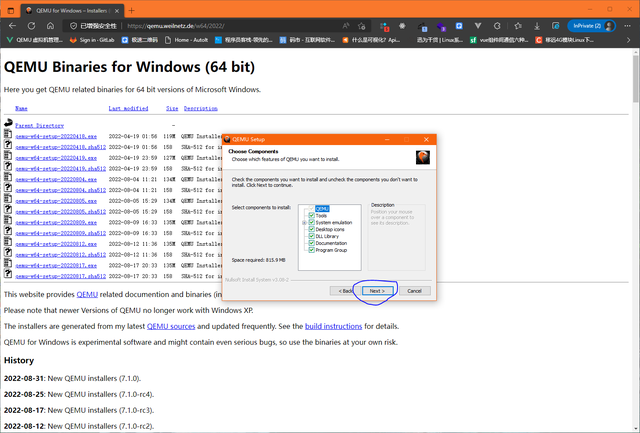Open the Parent Directory link
Viewport: 640px width, 433px height.
(40, 125)
